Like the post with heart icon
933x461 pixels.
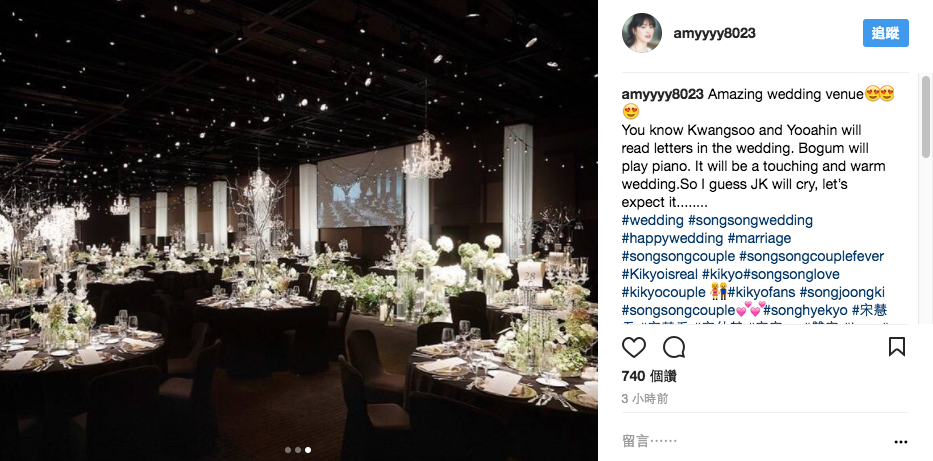click(x=634, y=347)
